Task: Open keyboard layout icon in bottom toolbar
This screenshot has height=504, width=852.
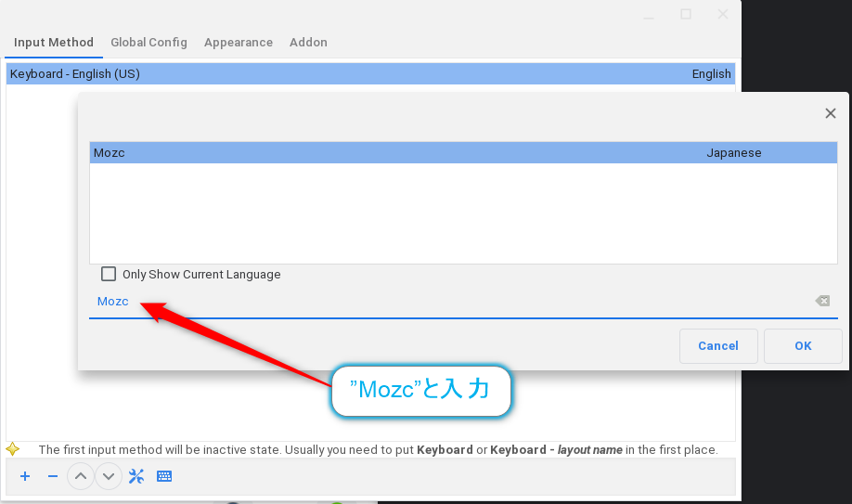Action: pyautogui.click(x=164, y=476)
